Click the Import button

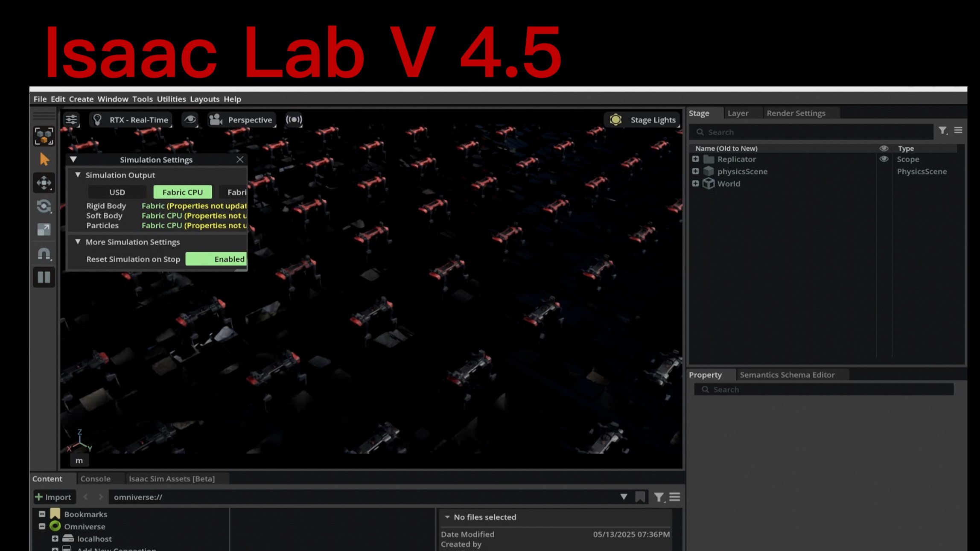pyautogui.click(x=54, y=497)
